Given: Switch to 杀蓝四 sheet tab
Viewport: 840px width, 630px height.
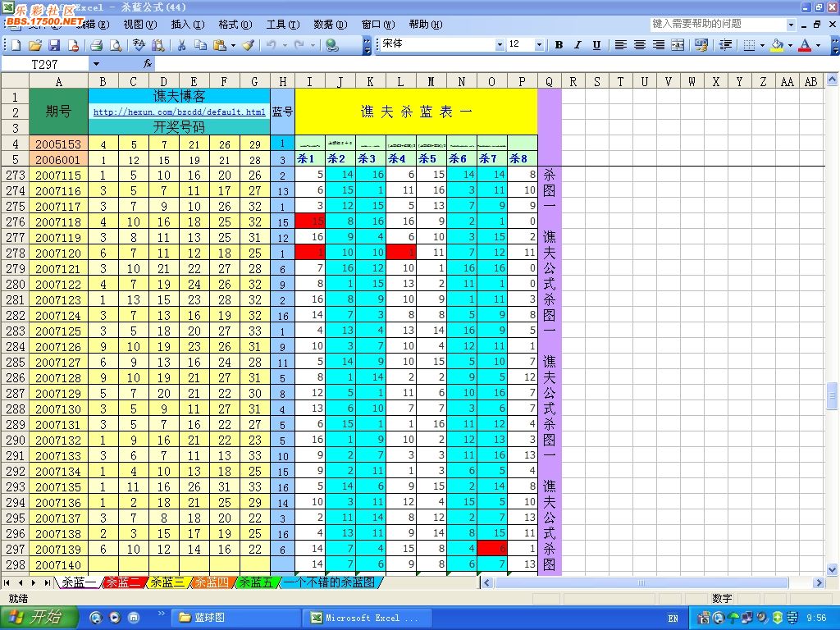Looking at the screenshot, I should click(x=212, y=582).
